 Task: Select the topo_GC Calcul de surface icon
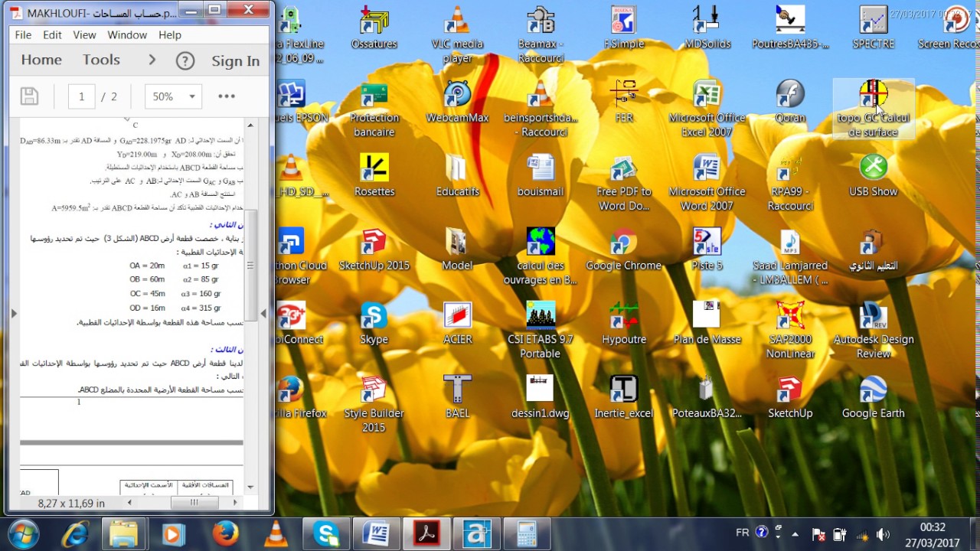point(874,109)
